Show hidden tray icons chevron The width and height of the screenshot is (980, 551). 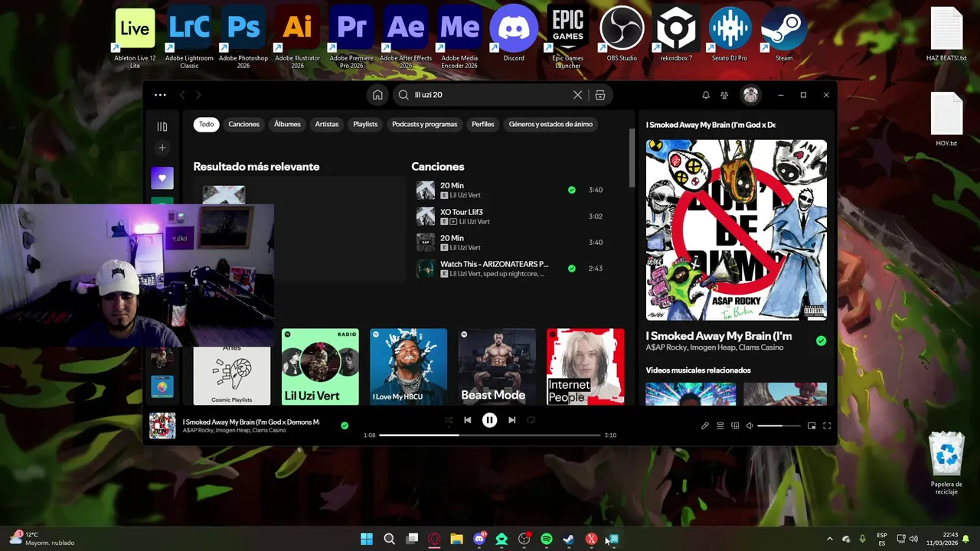pos(830,540)
